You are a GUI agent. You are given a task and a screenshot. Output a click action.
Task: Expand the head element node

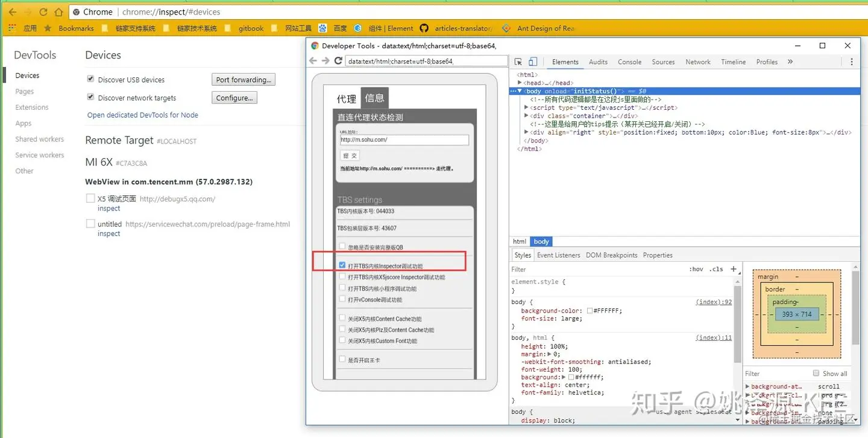point(520,83)
